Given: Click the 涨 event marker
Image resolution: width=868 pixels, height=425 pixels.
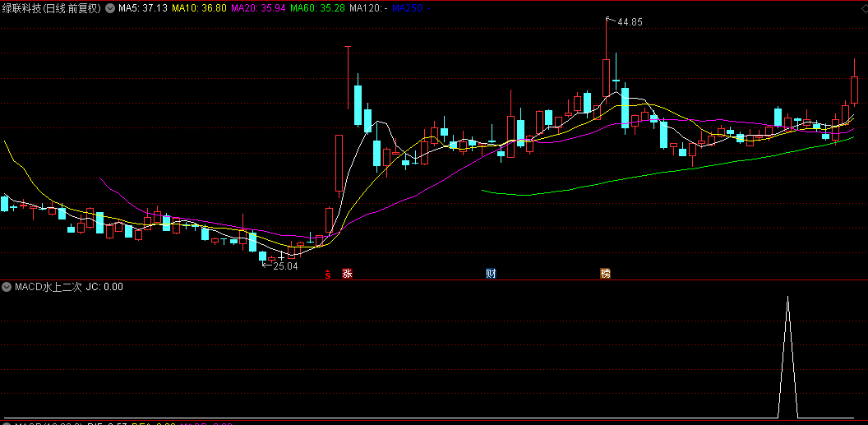Looking at the screenshot, I should [347, 273].
